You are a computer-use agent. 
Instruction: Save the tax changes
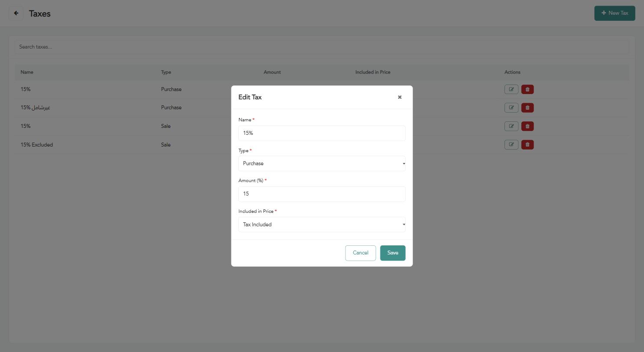(x=393, y=253)
